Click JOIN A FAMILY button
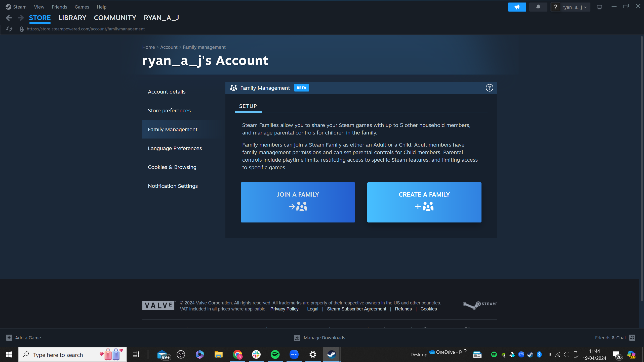The image size is (644, 362). [x=298, y=202]
